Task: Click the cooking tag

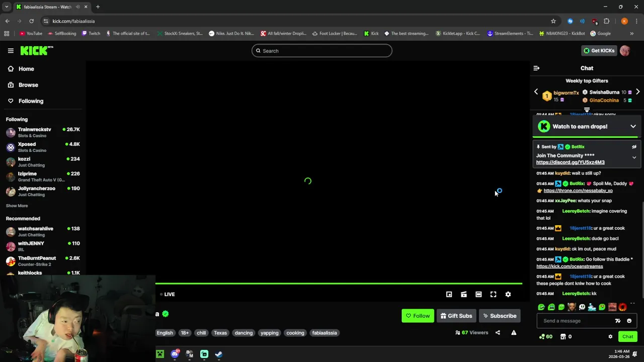Action: coord(295,333)
